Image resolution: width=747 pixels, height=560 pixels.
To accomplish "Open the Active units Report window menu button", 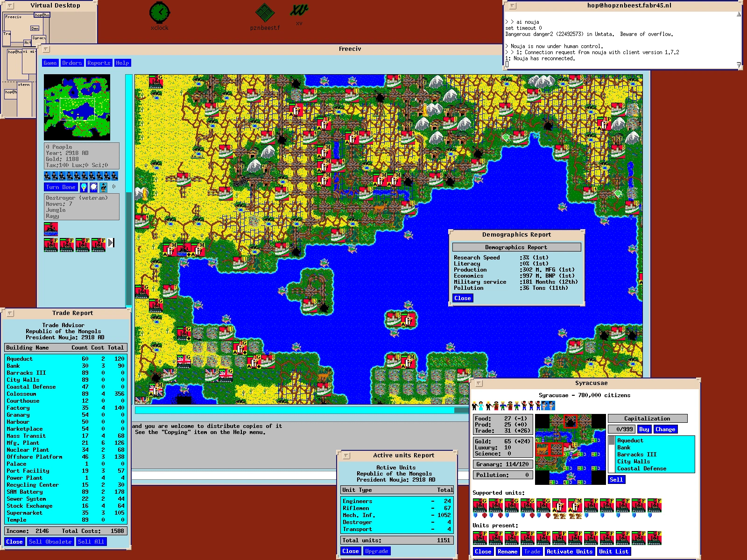I will [x=346, y=455].
